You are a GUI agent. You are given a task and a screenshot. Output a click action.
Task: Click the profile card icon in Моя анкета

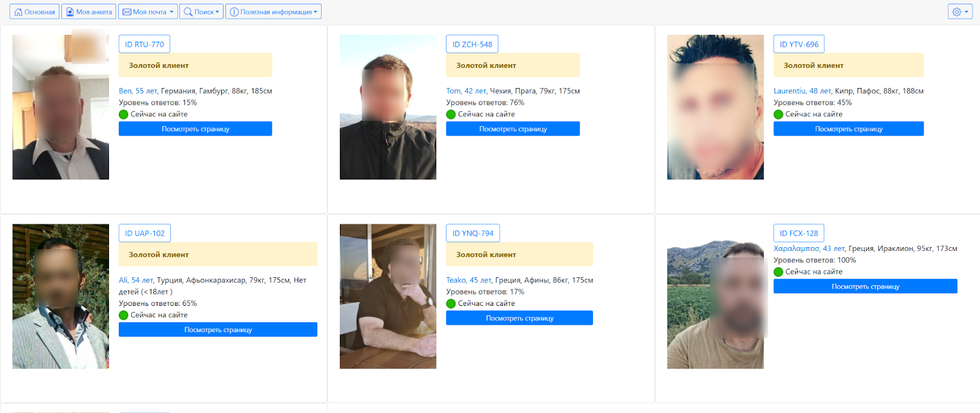point(70,12)
